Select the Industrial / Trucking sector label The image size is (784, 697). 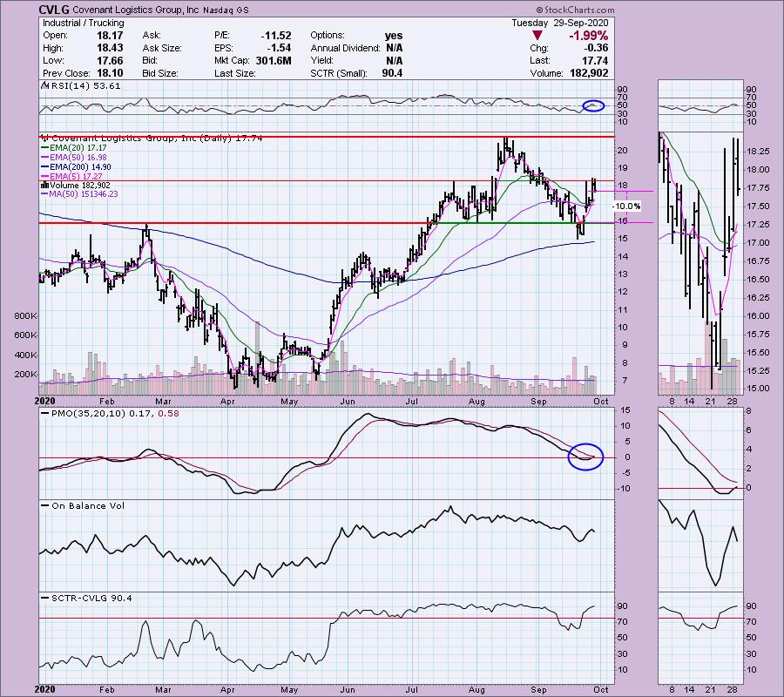(84, 23)
